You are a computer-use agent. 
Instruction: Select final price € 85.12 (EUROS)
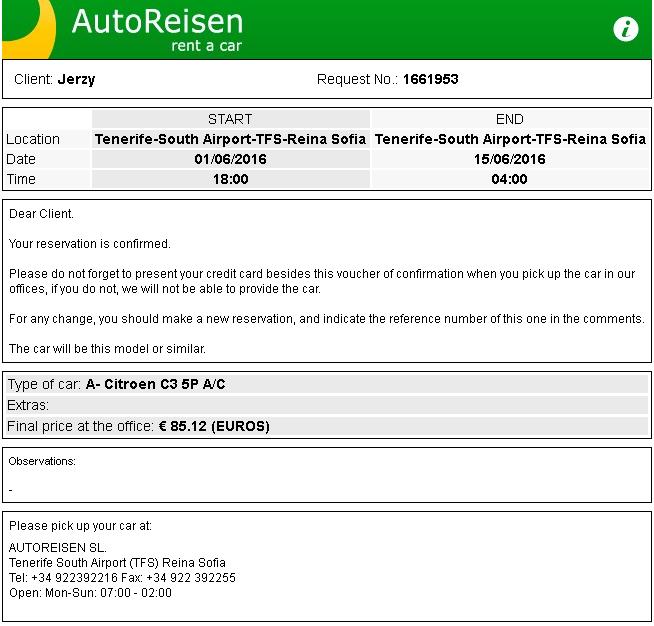pos(214,426)
